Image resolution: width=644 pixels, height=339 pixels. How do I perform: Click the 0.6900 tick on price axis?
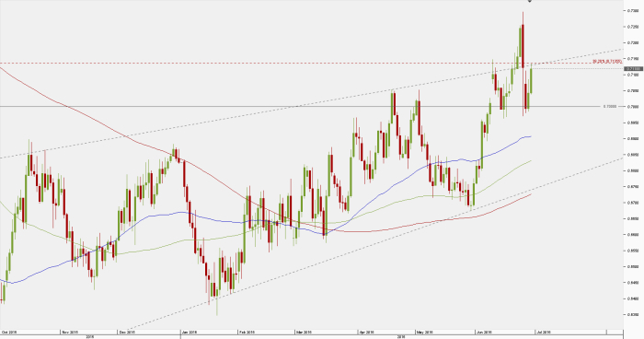633,139
